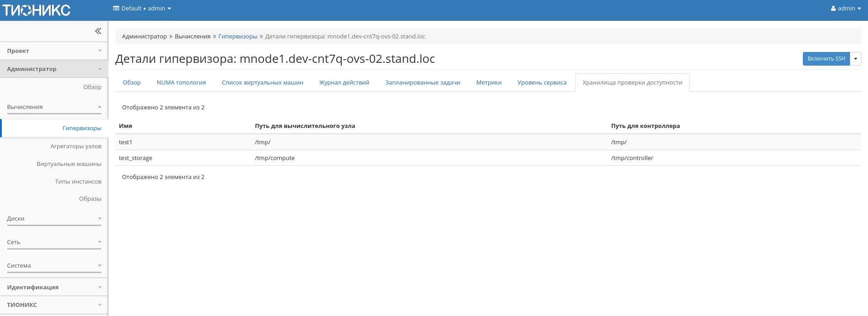Open Виртуальные машины in sidebar
Image resolution: width=868 pixels, height=316 pixels.
pos(69,164)
